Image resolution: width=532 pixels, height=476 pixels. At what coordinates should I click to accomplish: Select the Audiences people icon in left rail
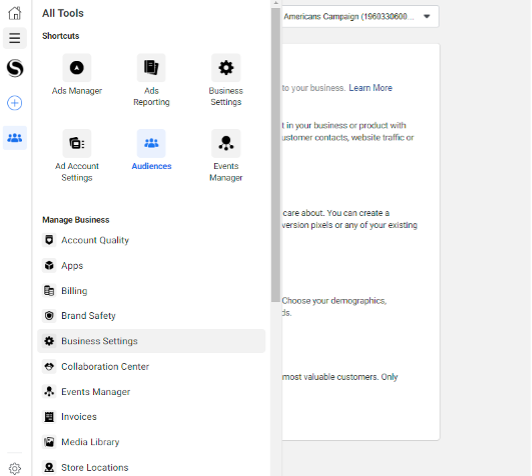coord(15,138)
